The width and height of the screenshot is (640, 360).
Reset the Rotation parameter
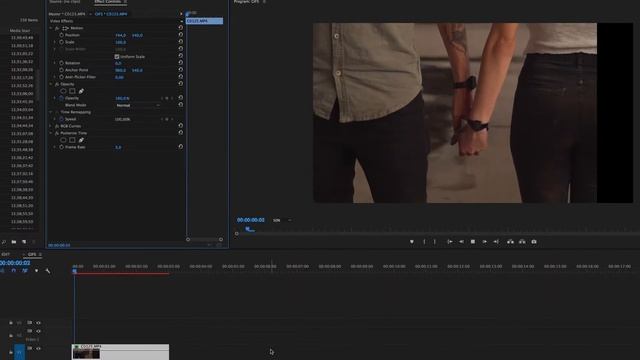point(180,63)
